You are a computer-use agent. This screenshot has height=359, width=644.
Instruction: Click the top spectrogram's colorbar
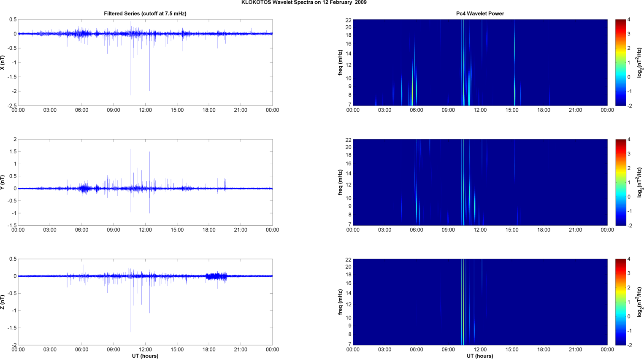(620, 62)
